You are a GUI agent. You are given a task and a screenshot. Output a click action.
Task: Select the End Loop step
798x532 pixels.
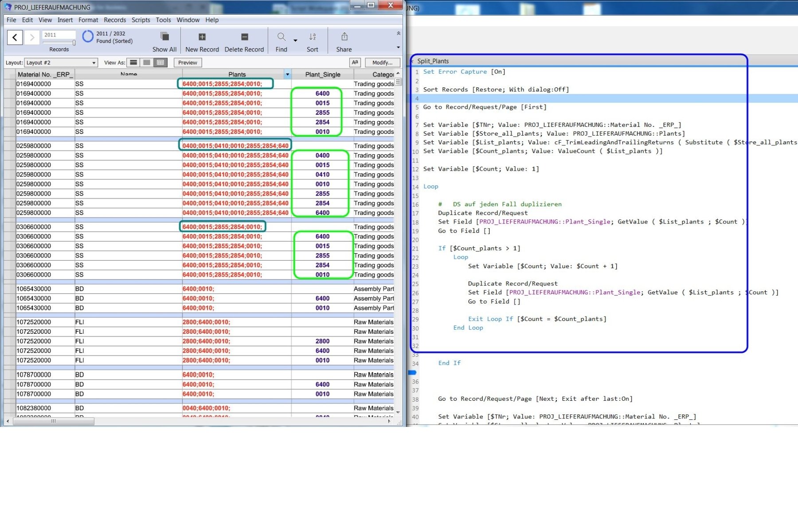[468, 328]
